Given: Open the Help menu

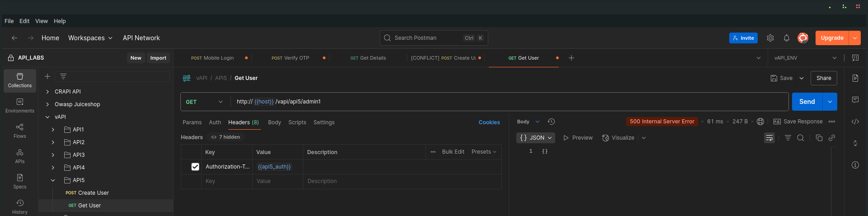Looking at the screenshot, I should click(60, 21).
